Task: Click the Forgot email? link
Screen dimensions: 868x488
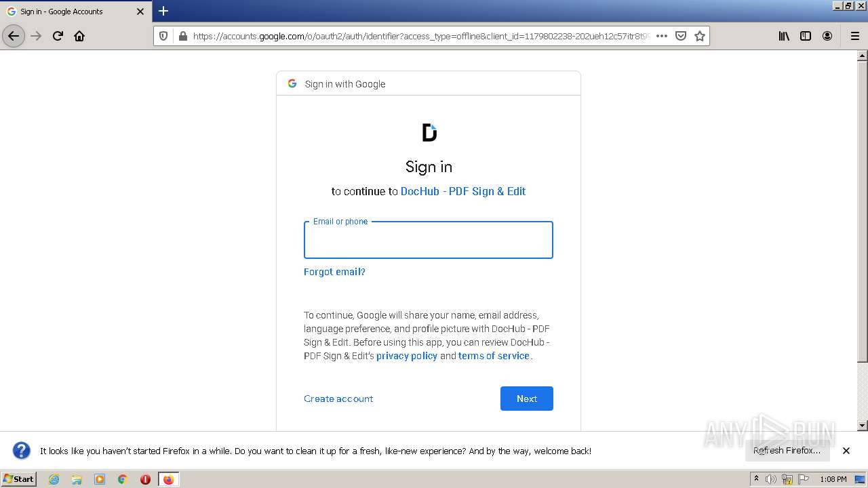Action: [x=334, y=272]
